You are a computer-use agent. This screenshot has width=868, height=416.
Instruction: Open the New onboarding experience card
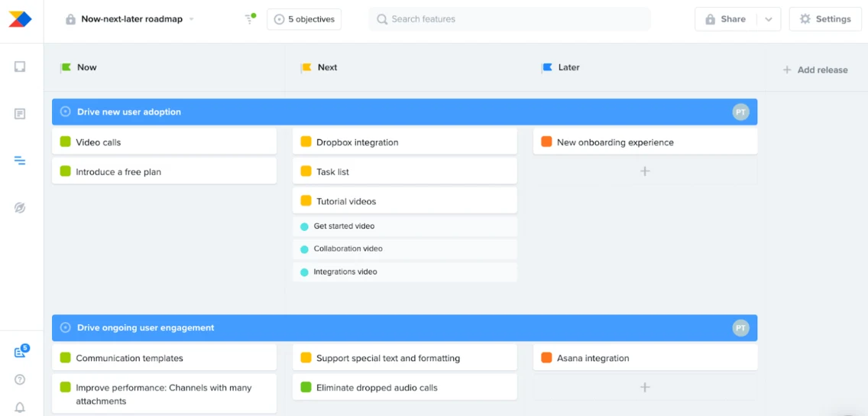(x=645, y=141)
